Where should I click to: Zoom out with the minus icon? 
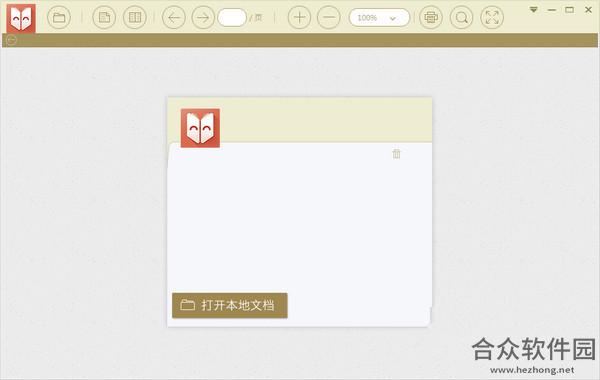click(x=329, y=18)
